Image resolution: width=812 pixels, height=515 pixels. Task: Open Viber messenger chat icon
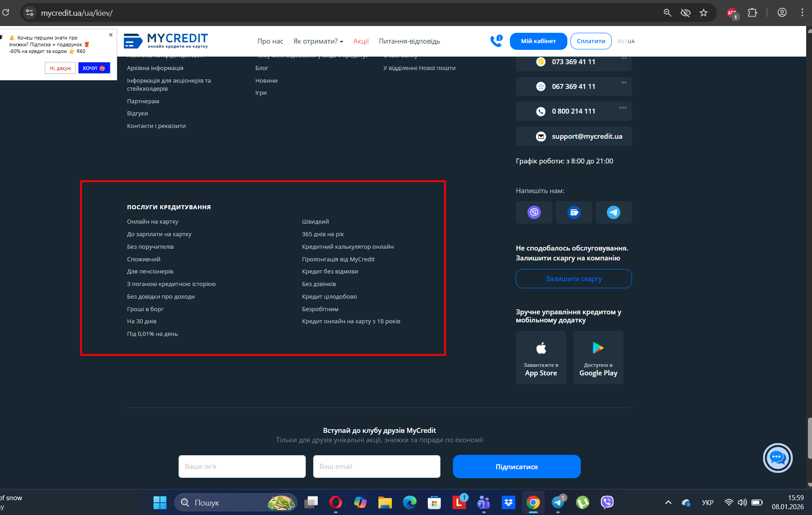point(534,212)
